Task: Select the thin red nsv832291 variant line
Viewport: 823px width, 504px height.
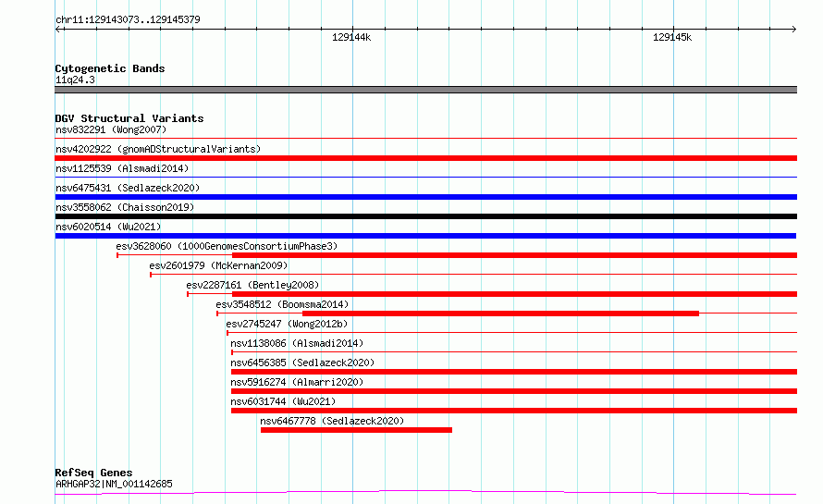Action: [x=425, y=138]
